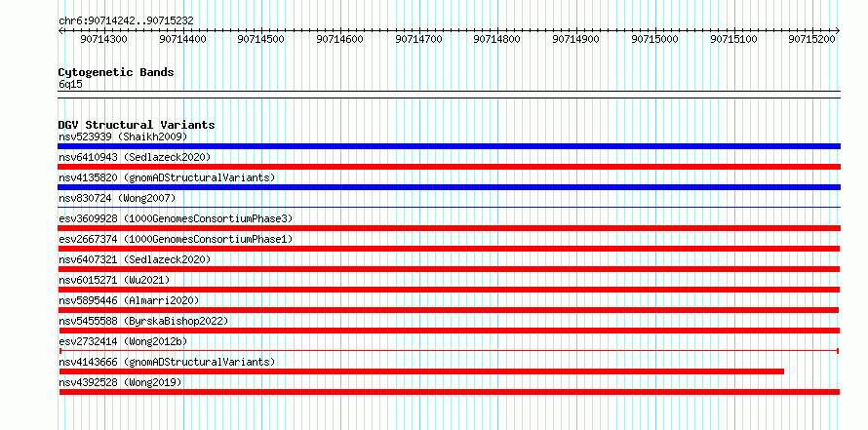Select the 6q15 band label
The image size is (868, 430).
70,84
